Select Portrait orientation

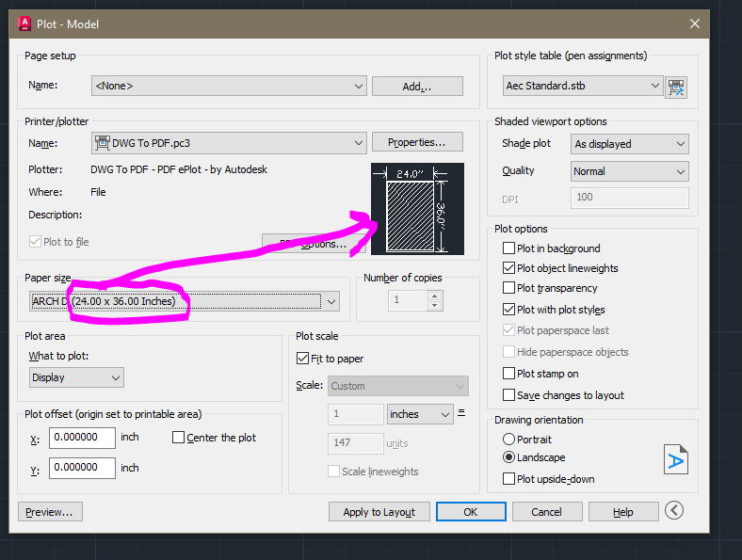508,440
